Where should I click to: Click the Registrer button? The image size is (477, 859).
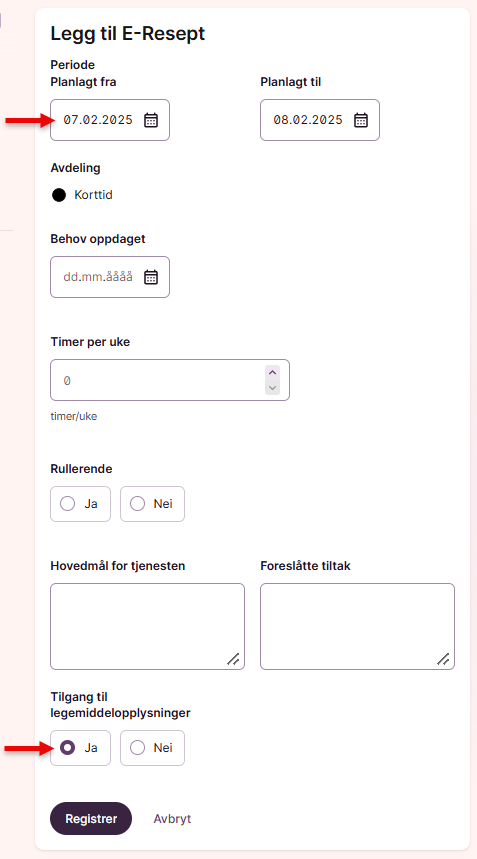[x=91, y=818]
